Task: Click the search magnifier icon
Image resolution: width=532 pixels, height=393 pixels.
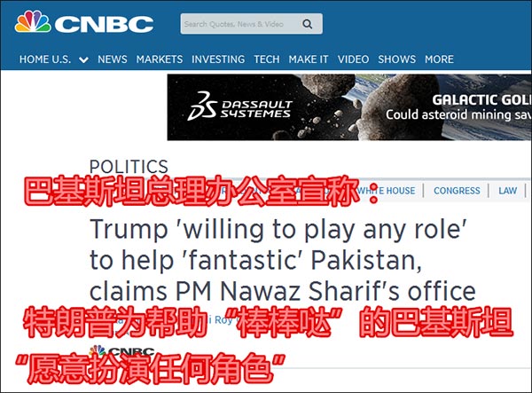Action: click(308, 24)
